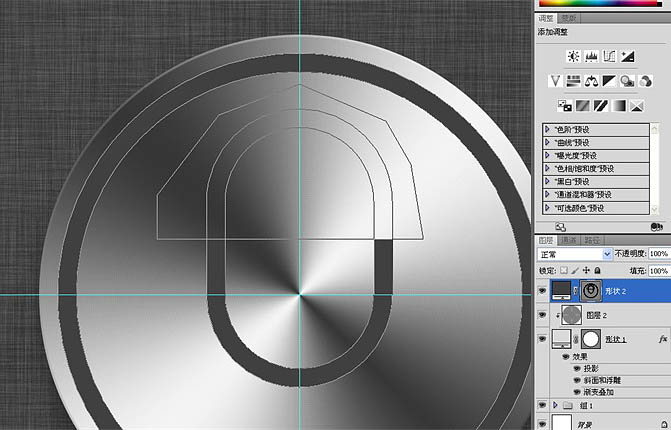Toggle visibility of 斜面和浮雕 effect

pyautogui.click(x=577, y=380)
